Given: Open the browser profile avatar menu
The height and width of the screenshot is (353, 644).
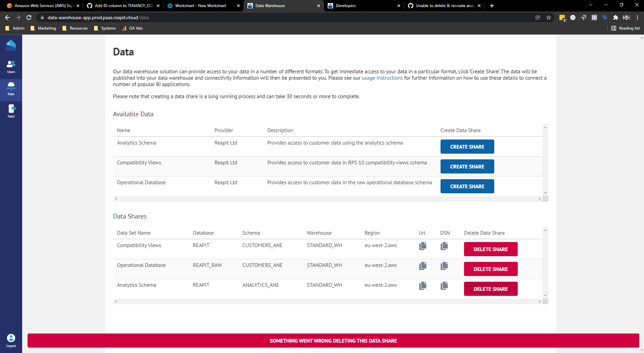Looking at the screenshot, I should point(627,17).
